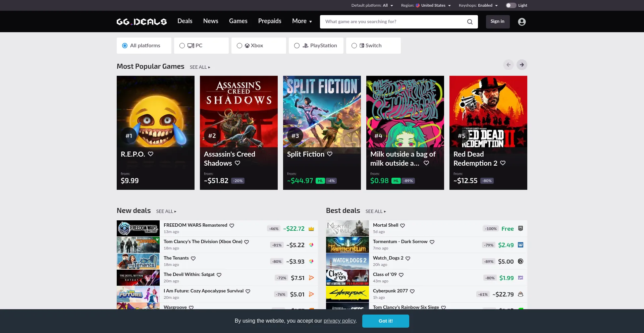Image resolution: width=644 pixels, height=333 pixels.
Task: Click Tom Clancy's Rainbow Six Siege title
Action: click(406, 307)
